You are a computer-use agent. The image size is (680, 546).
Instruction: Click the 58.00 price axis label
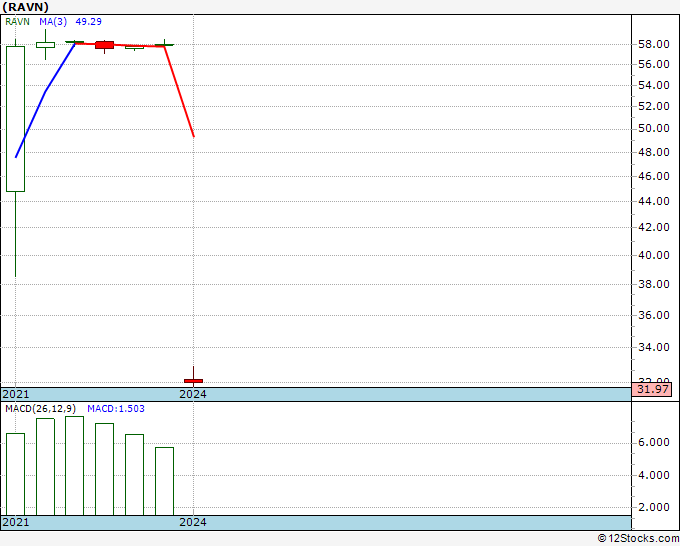pyautogui.click(x=654, y=44)
